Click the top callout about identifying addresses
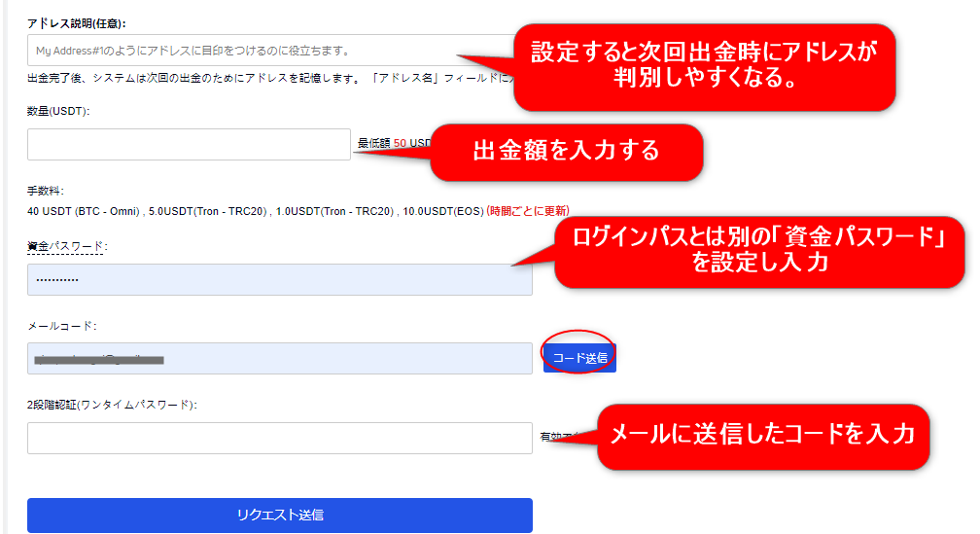Image resolution: width=980 pixels, height=534 pixels. tap(705, 64)
